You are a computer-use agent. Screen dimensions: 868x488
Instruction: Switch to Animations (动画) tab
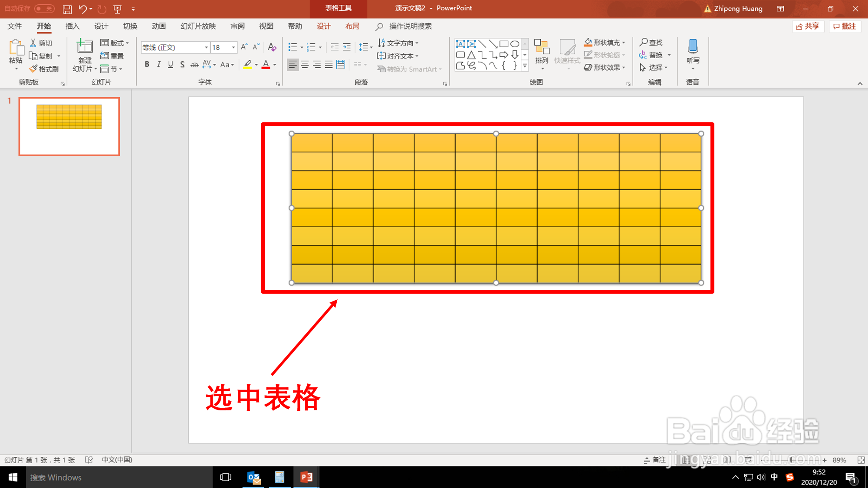click(159, 26)
